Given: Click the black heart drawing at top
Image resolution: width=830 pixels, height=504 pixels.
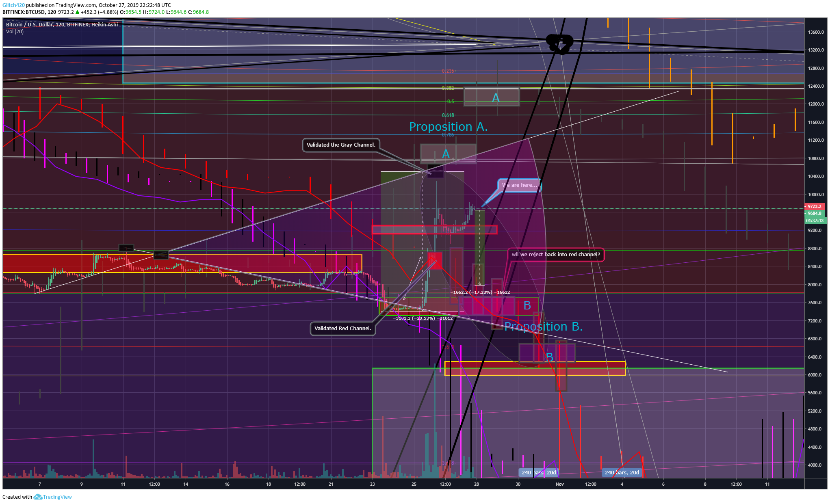Looking at the screenshot, I should point(559,43).
